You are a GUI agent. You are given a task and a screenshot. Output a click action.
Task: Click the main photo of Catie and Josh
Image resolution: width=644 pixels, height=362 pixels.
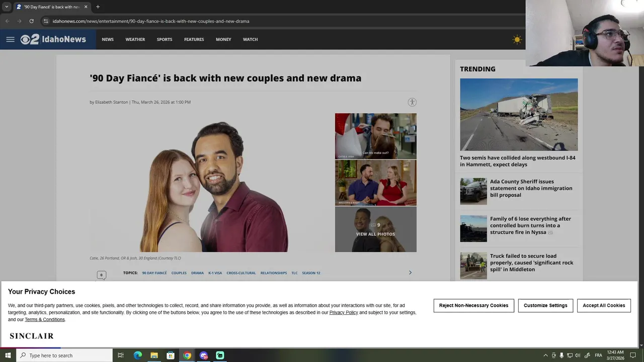pyautogui.click(x=211, y=183)
